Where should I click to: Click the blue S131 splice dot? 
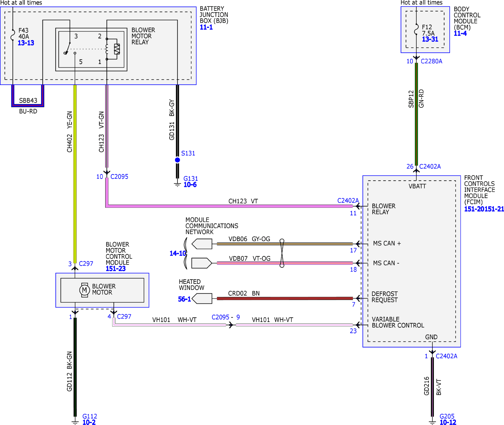177,160
